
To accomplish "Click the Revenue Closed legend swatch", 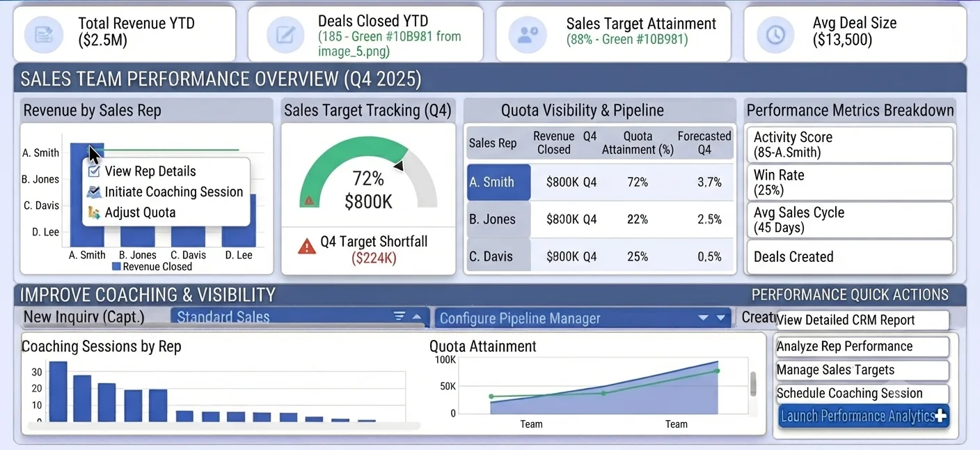I will tap(116, 266).
